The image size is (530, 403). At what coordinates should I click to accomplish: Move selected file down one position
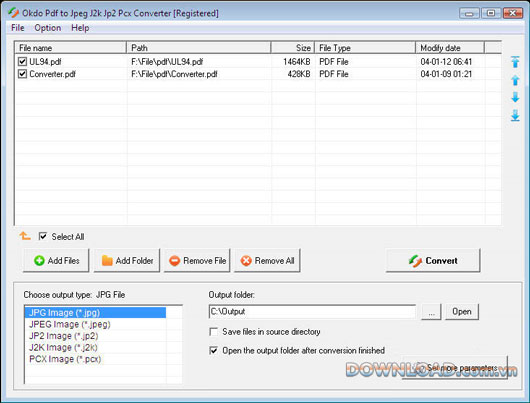point(515,97)
